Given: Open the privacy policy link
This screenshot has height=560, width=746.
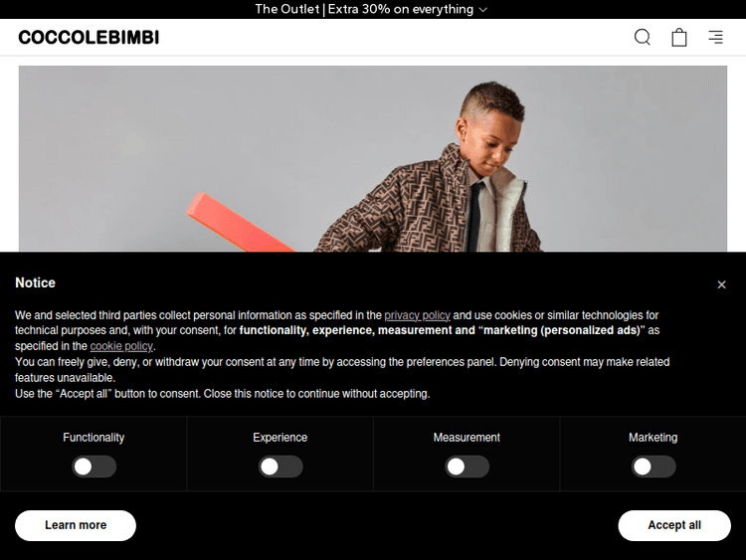Looking at the screenshot, I should coord(417,315).
